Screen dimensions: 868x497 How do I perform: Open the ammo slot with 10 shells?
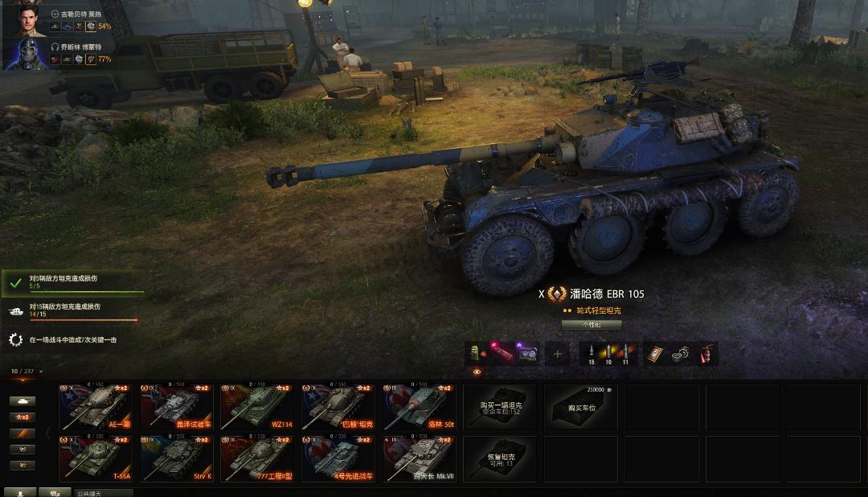608,354
